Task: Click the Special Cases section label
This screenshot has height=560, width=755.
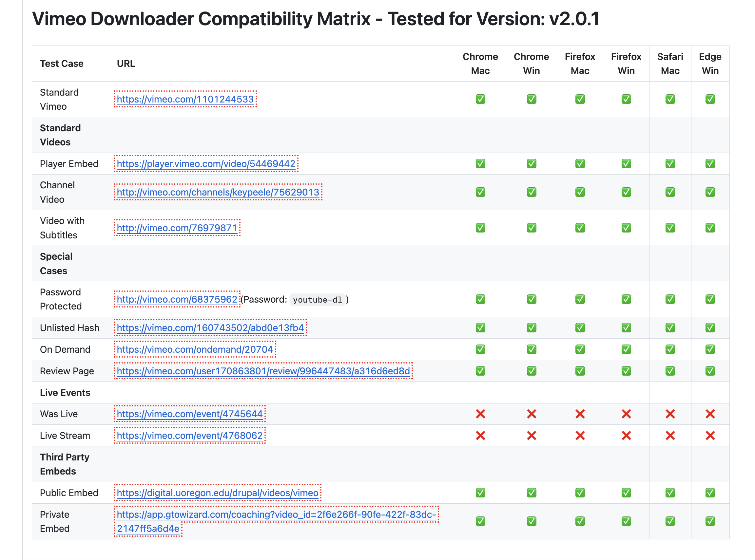Action: coord(56,264)
